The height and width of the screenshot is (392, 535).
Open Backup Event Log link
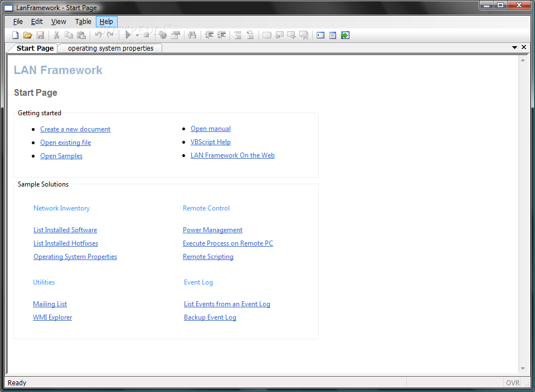pyautogui.click(x=210, y=317)
